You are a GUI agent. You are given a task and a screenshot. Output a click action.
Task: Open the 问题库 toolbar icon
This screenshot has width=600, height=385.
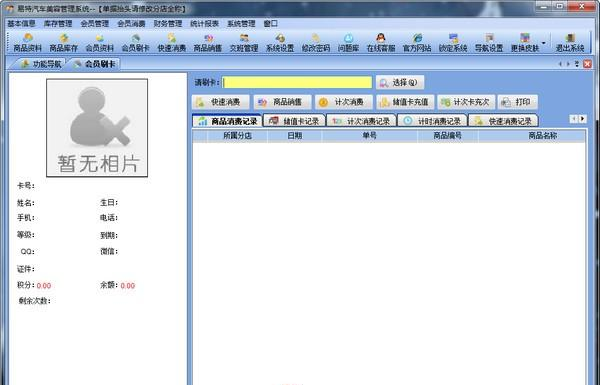click(349, 42)
